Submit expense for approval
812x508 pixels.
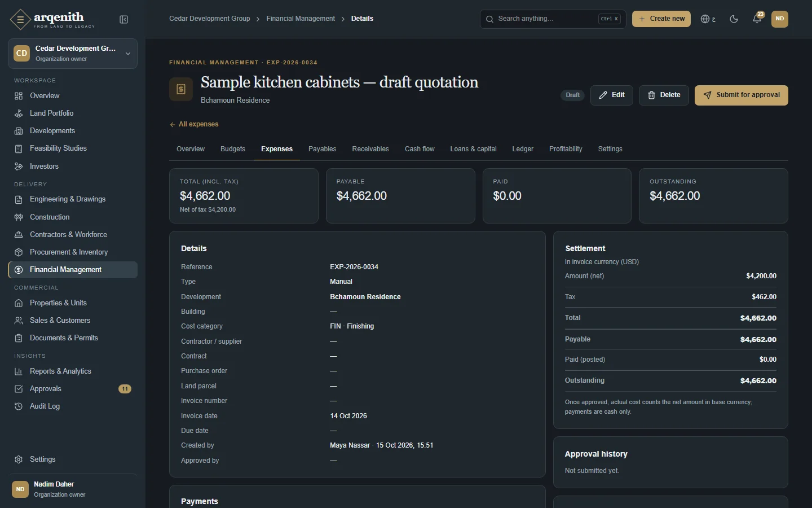(x=742, y=95)
